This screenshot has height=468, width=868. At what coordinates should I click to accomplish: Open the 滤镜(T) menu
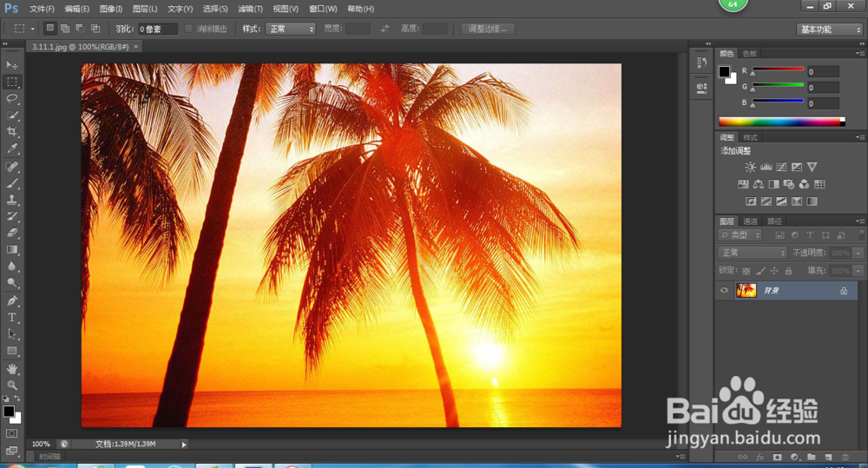(250, 9)
